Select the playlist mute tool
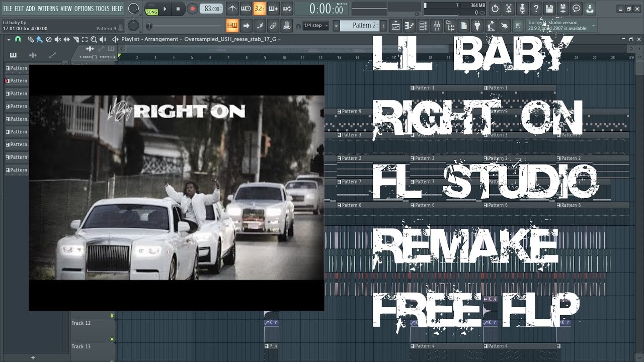The height and width of the screenshot is (362, 644). [x=58, y=39]
